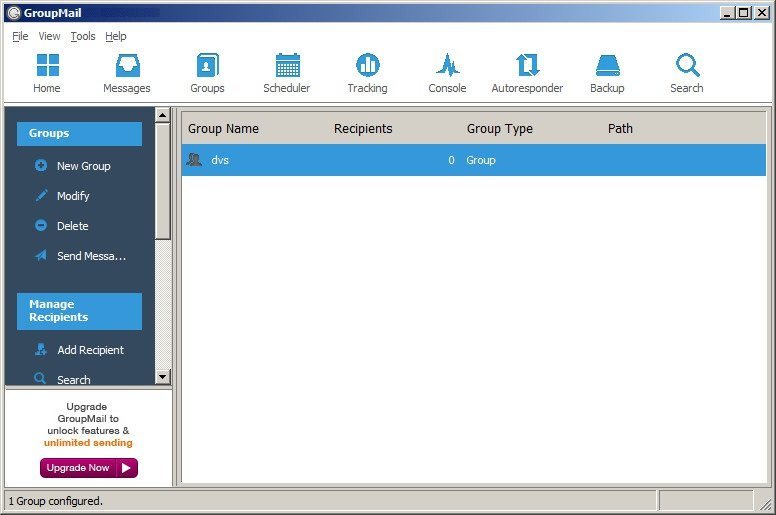The height and width of the screenshot is (515, 776).
Task: Click the dvs group people icon
Action: pos(194,159)
